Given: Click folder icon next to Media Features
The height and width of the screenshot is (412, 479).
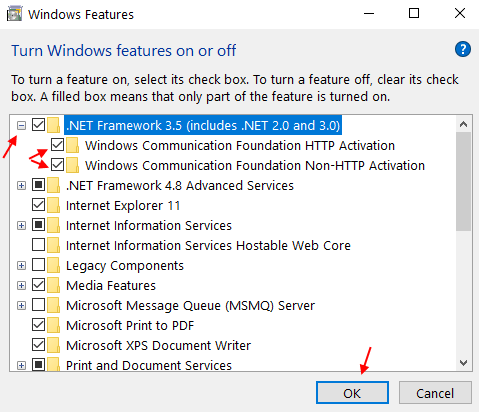Looking at the screenshot, I should click(53, 285).
